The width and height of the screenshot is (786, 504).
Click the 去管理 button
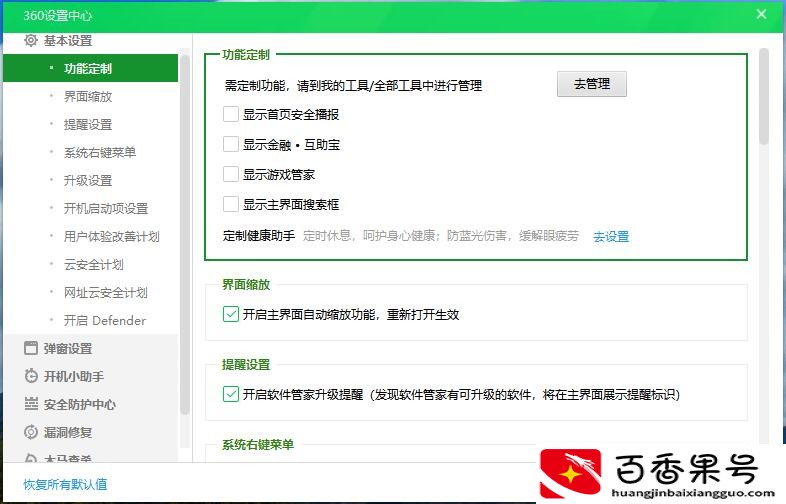pyautogui.click(x=592, y=84)
